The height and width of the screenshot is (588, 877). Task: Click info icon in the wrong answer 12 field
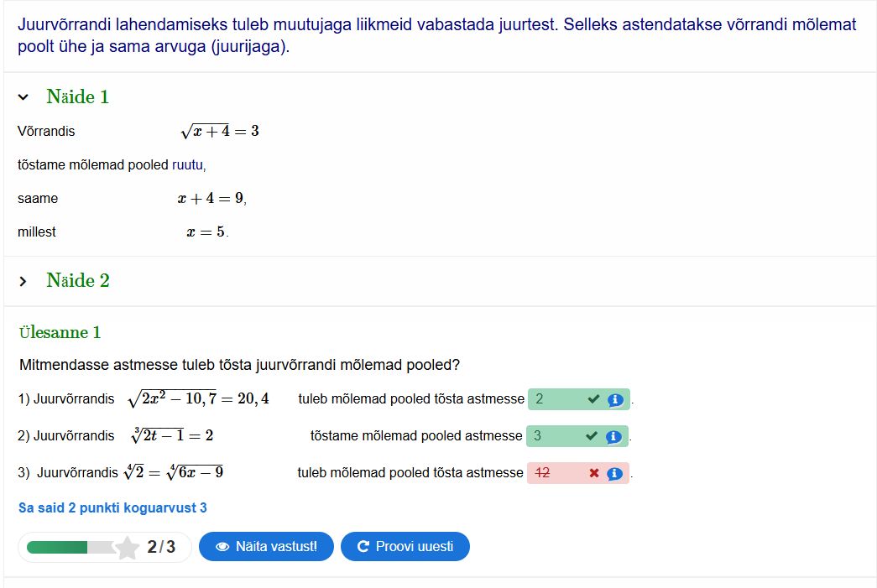pos(614,474)
